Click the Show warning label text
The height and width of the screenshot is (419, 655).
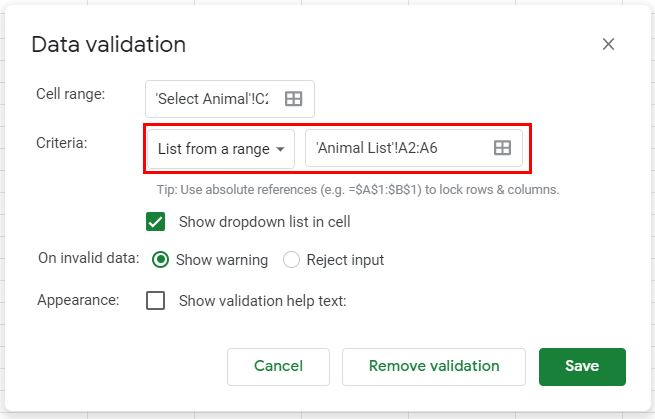[222, 260]
